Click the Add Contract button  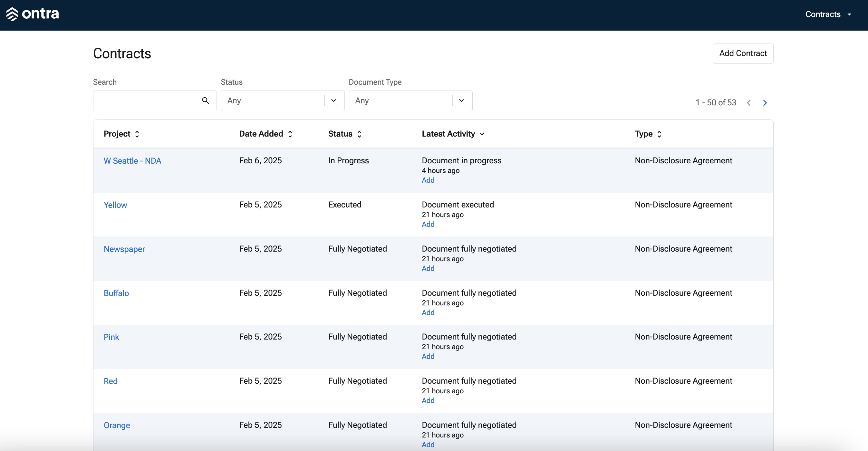[x=743, y=53]
